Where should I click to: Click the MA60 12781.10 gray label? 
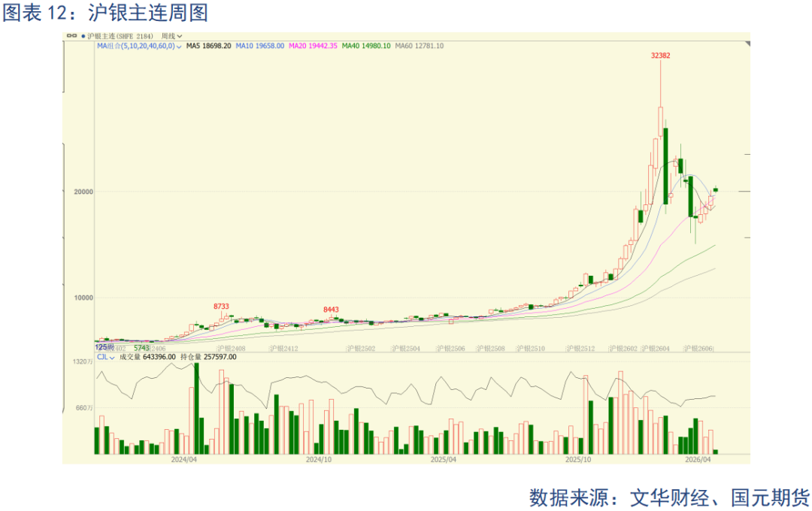tap(420, 46)
